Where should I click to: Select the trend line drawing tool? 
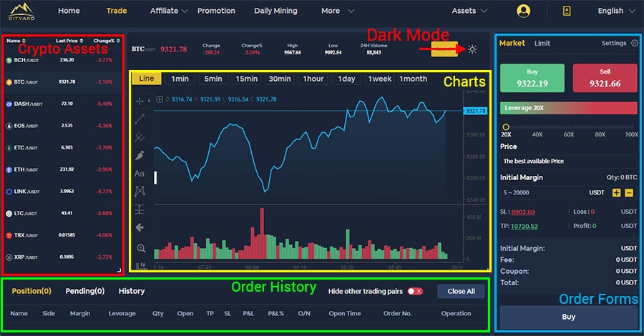point(140,119)
